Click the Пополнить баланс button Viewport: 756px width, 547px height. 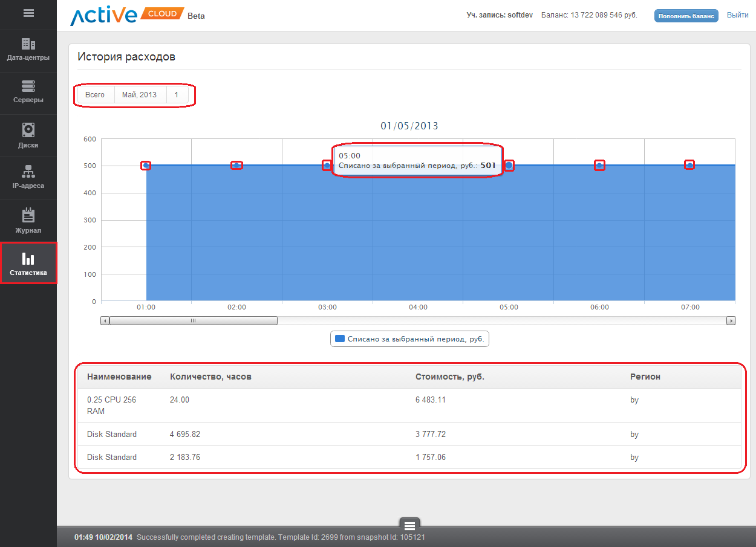(x=686, y=16)
